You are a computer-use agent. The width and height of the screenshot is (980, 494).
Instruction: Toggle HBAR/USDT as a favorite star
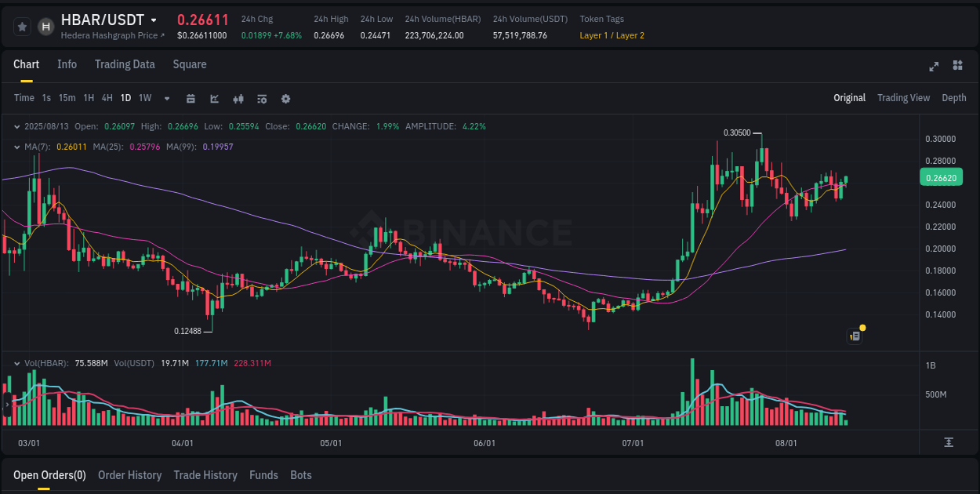tap(22, 27)
